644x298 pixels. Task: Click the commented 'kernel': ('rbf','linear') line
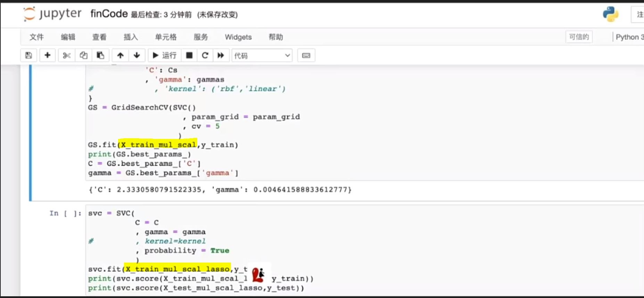(187, 89)
